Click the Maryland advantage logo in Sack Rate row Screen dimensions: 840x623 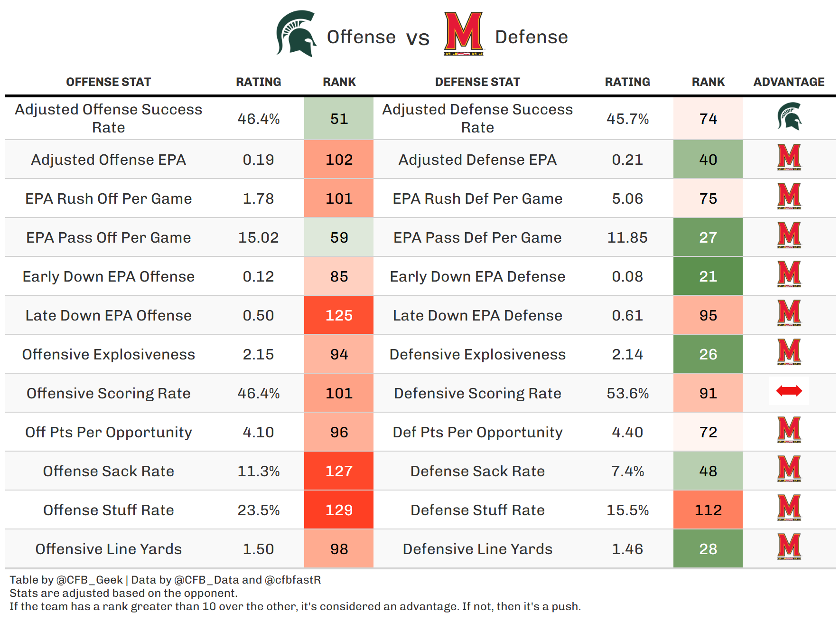coord(789,469)
